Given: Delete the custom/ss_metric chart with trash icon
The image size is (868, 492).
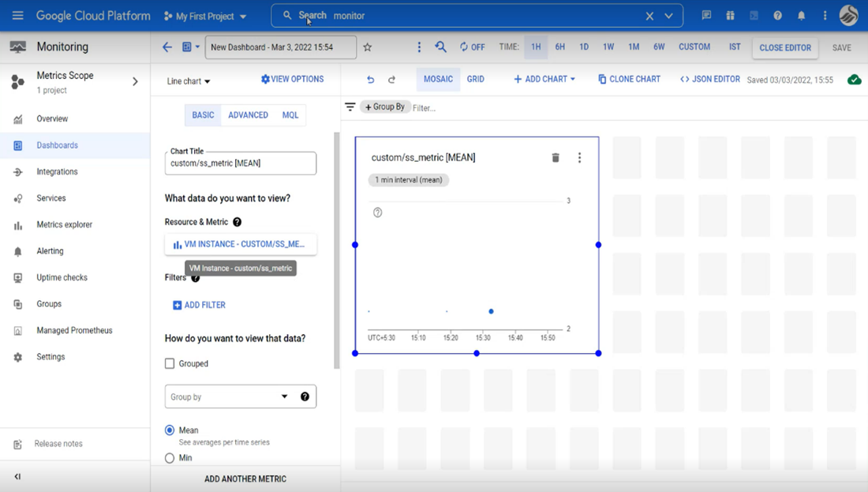Looking at the screenshot, I should click(556, 158).
